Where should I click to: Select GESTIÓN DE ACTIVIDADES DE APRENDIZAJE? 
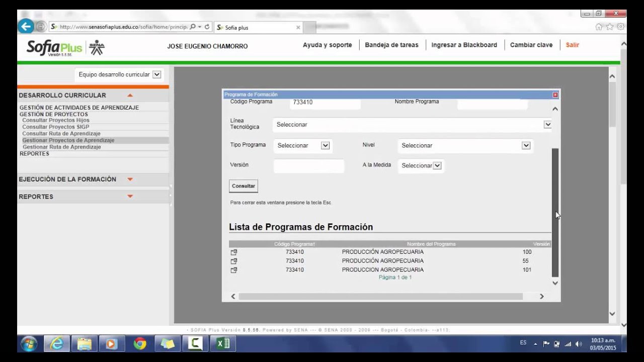79,108
